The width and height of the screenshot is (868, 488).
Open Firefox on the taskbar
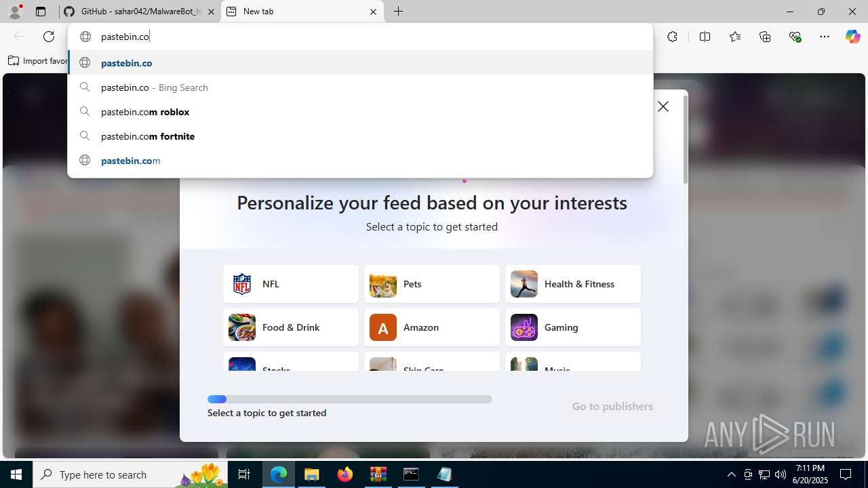click(345, 474)
